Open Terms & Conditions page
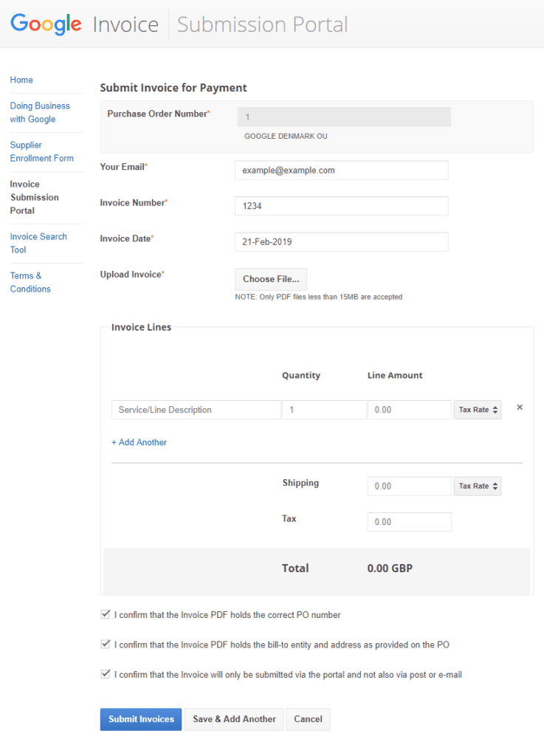The height and width of the screenshot is (756, 544). [30, 282]
